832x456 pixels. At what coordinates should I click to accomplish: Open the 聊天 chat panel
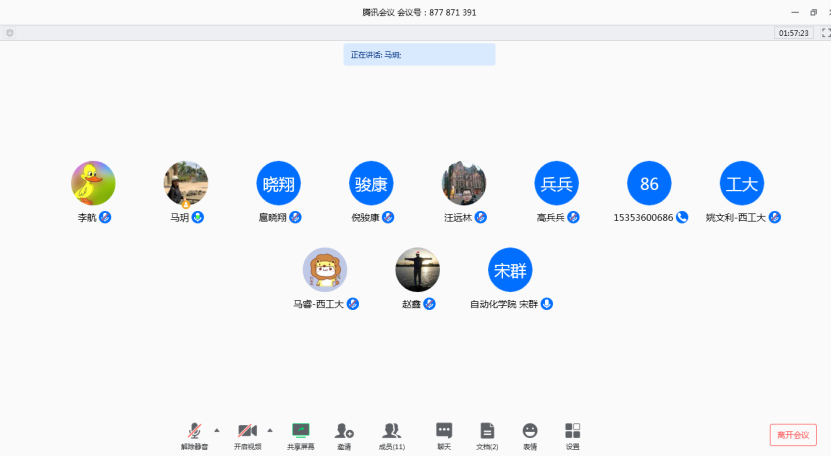tap(444, 434)
